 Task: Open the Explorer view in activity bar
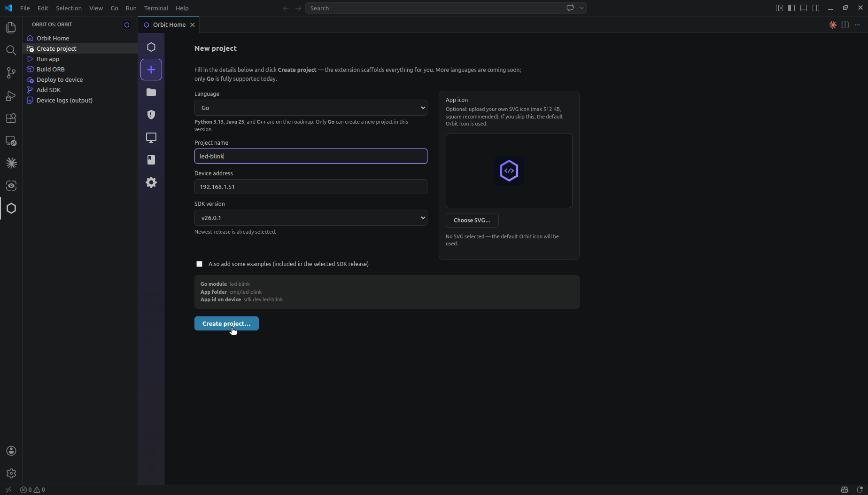point(11,28)
